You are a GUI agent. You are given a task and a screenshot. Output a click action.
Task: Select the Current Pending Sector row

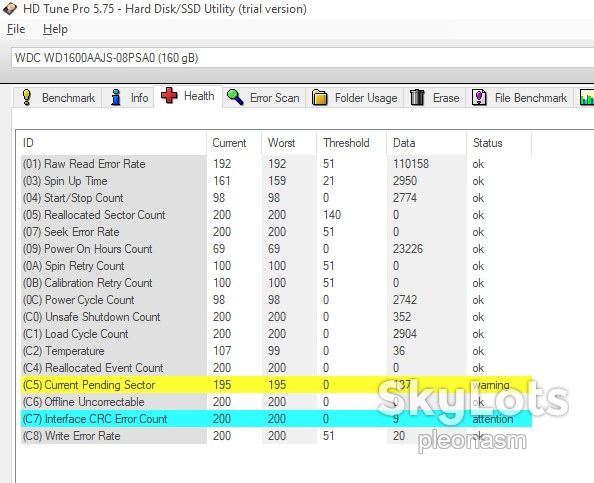276,385
